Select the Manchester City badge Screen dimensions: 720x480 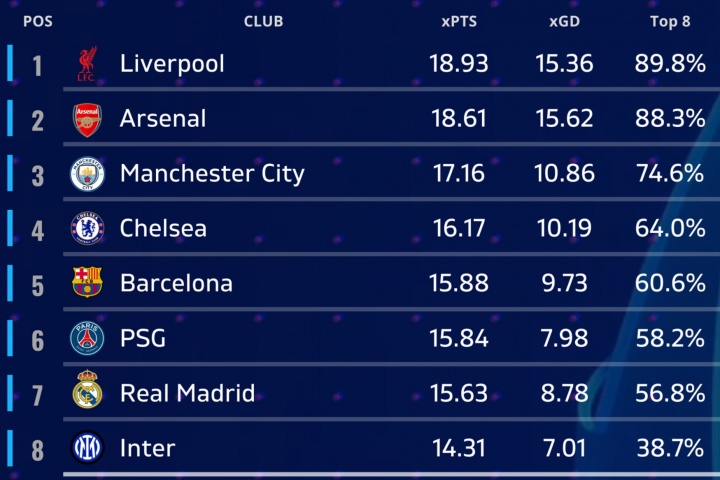coord(87,175)
